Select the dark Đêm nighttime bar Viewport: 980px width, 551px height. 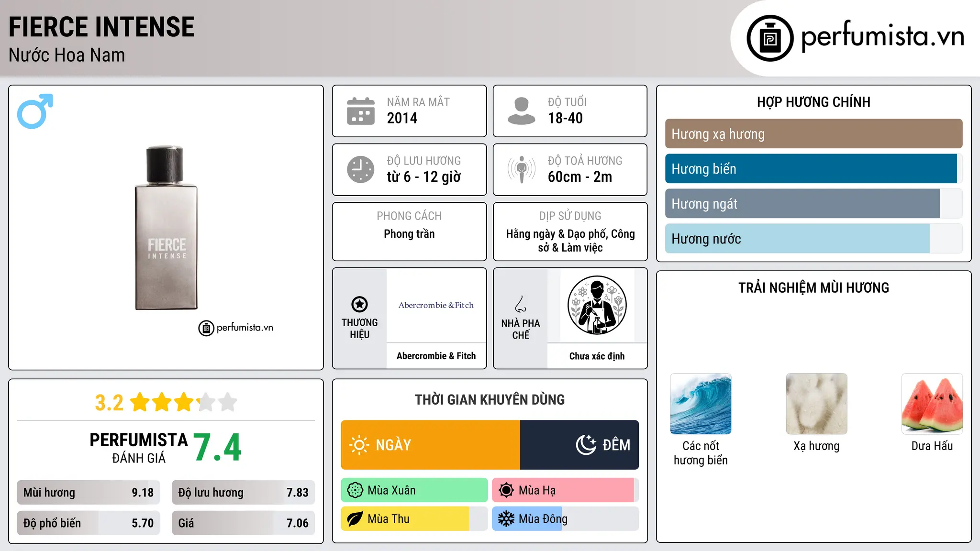[579, 445]
